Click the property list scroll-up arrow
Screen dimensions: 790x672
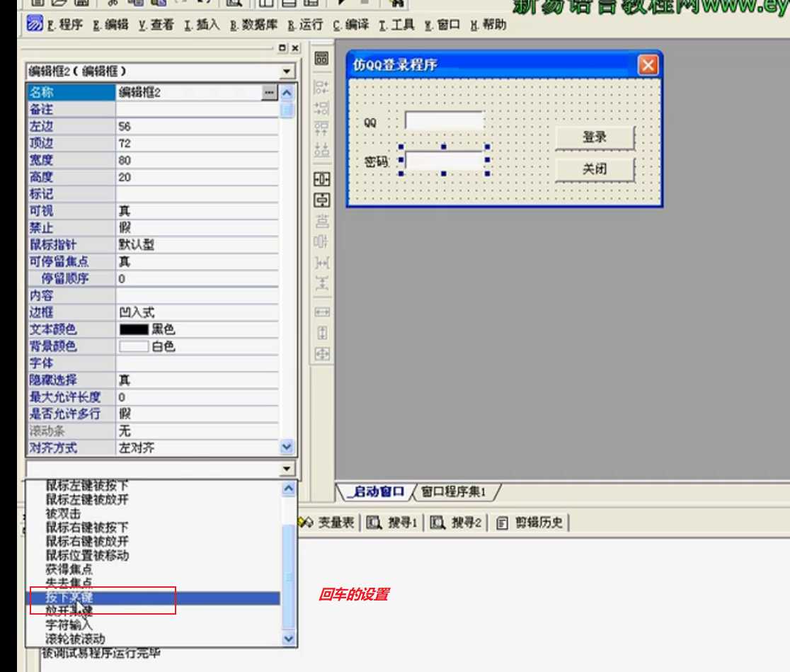(x=287, y=93)
